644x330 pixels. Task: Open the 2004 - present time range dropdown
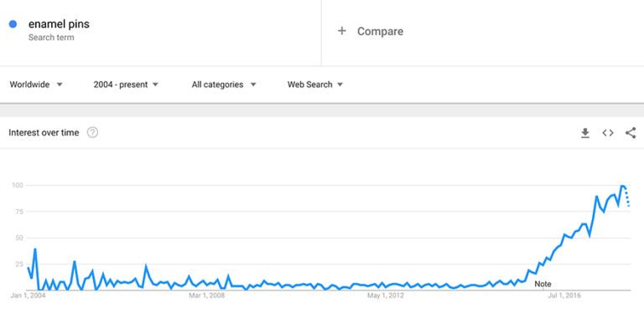126,84
